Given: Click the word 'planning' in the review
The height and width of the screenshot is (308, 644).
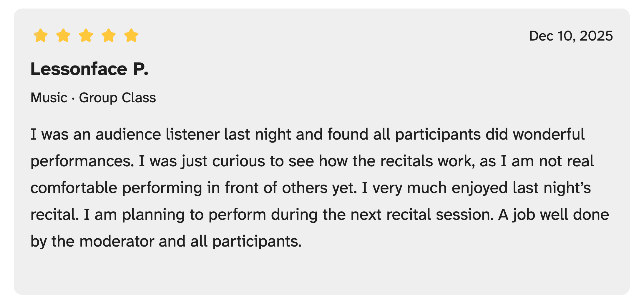Looking at the screenshot, I should tap(153, 215).
